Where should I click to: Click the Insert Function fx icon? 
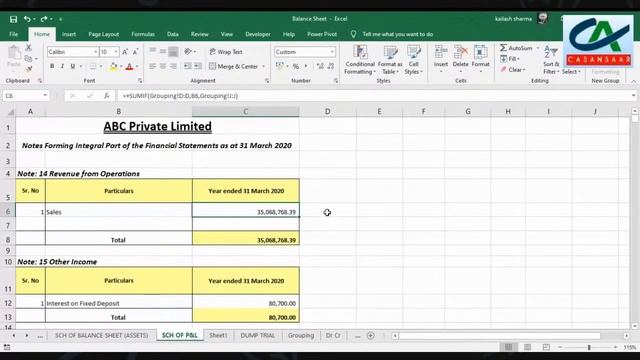[107, 96]
